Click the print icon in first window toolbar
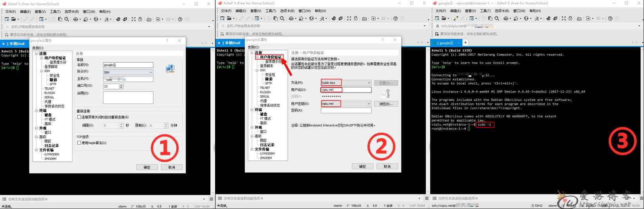Viewport: 644px width, 209px height. (x=76, y=19)
